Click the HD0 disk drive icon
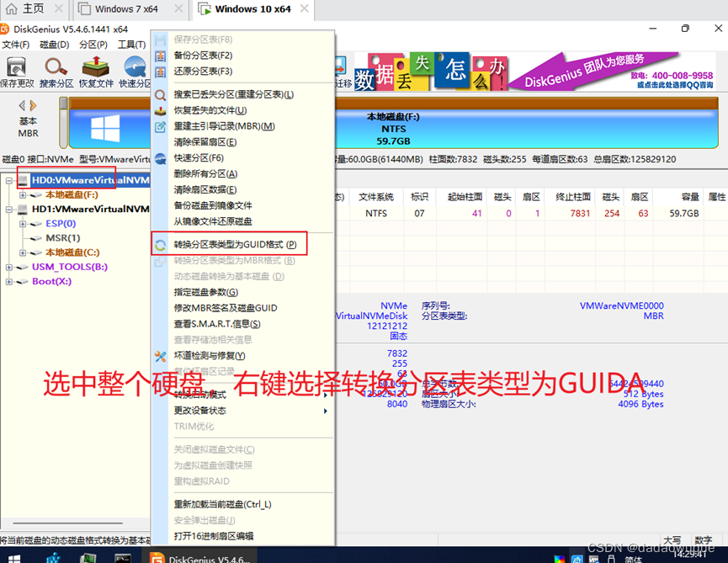 (x=22, y=180)
